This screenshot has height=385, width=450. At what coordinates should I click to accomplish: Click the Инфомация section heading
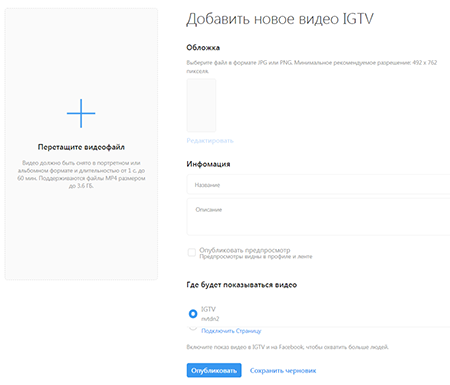tap(208, 164)
